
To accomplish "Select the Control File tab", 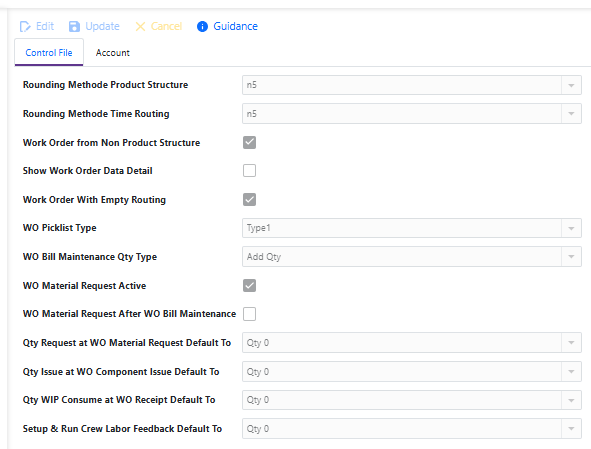I will click(49, 52).
